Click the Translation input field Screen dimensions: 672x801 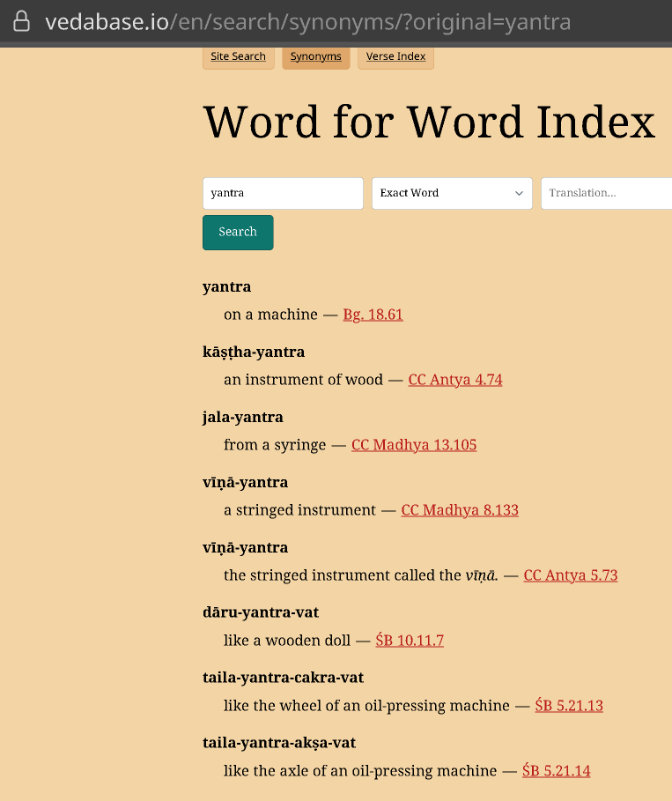click(606, 193)
